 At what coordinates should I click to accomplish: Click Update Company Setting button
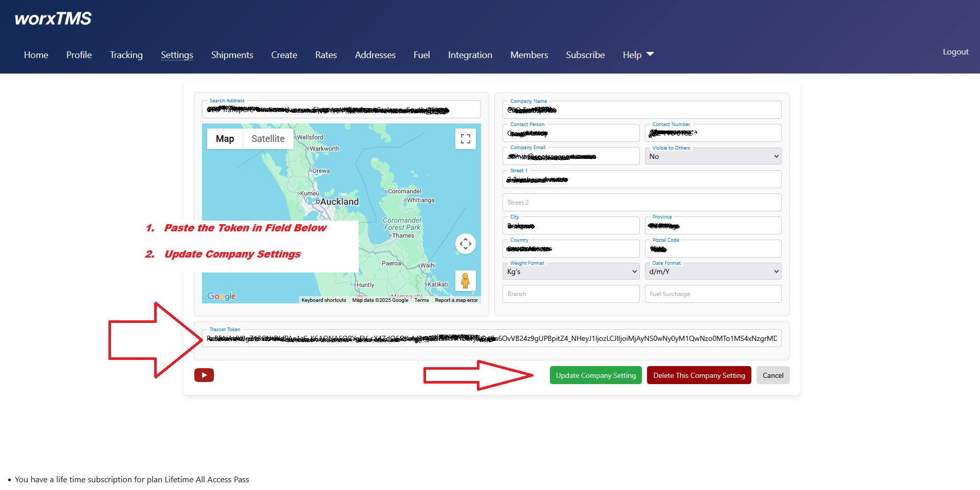pos(596,375)
